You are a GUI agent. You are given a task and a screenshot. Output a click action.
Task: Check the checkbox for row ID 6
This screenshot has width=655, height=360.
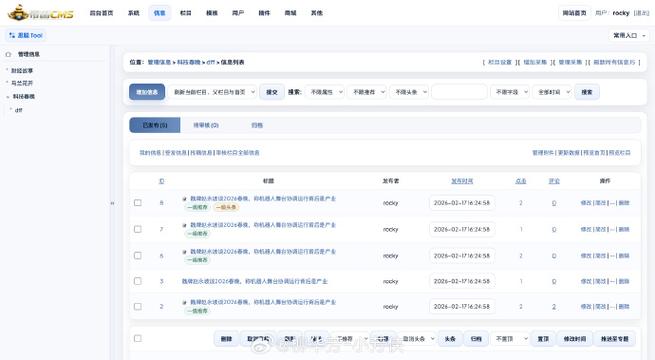[x=137, y=255]
